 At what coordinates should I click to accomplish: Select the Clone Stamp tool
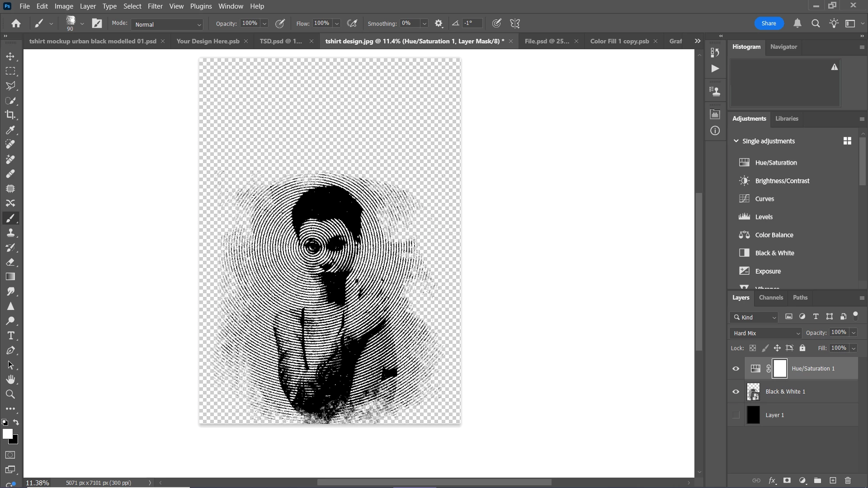pyautogui.click(x=10, y=233)
